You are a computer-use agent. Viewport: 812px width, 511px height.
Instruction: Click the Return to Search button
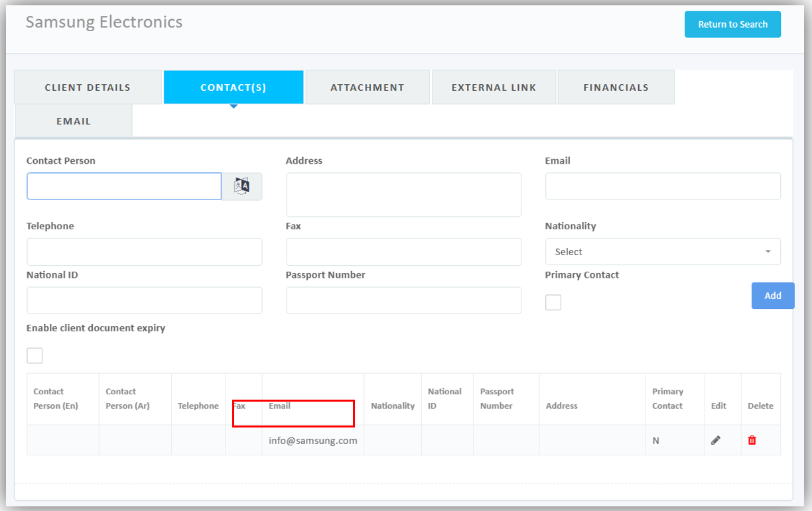733,25
